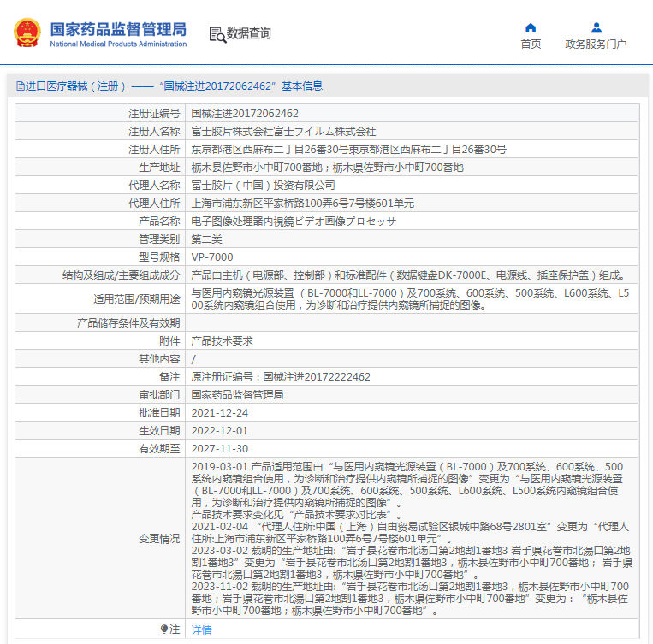
Task: Click the 适用范围/预期用途 description text
Action: [x=410, y=298]
